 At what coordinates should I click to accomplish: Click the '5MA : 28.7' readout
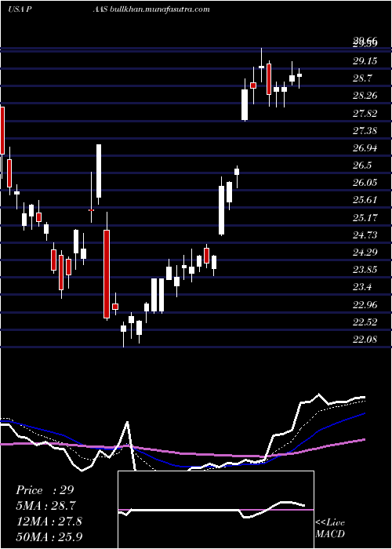pos(45,506)
